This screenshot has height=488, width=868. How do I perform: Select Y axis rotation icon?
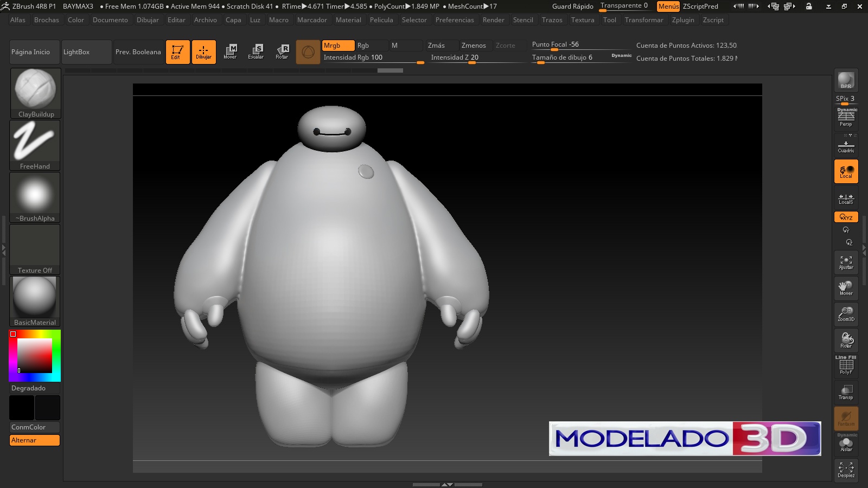pyautogui.click(x=846, y=230)
